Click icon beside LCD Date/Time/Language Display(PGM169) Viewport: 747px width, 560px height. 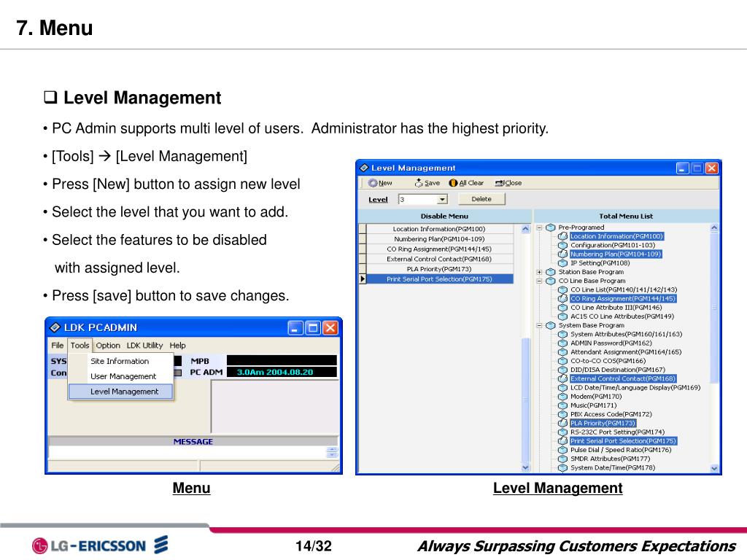pos(562,388)
